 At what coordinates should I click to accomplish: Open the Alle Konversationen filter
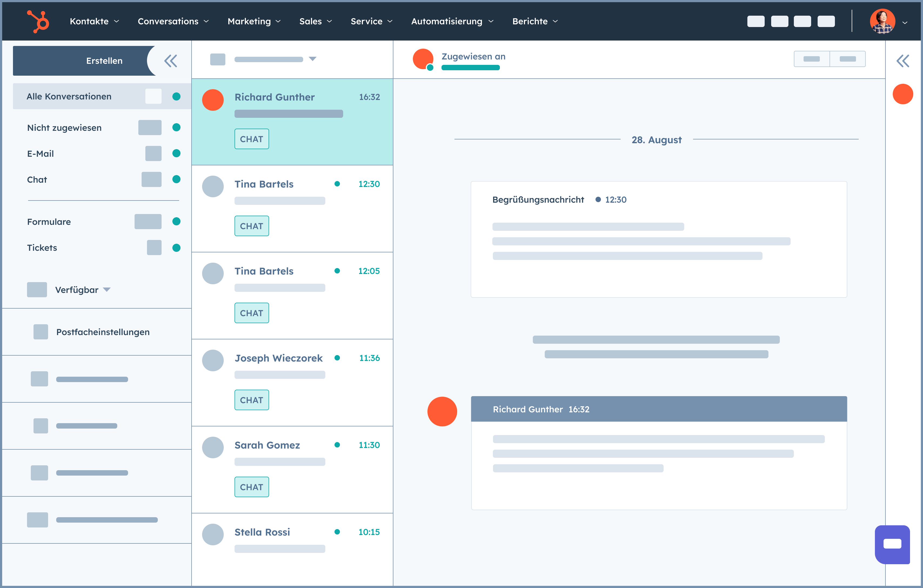pyautogui.click(x=68, y=96)
